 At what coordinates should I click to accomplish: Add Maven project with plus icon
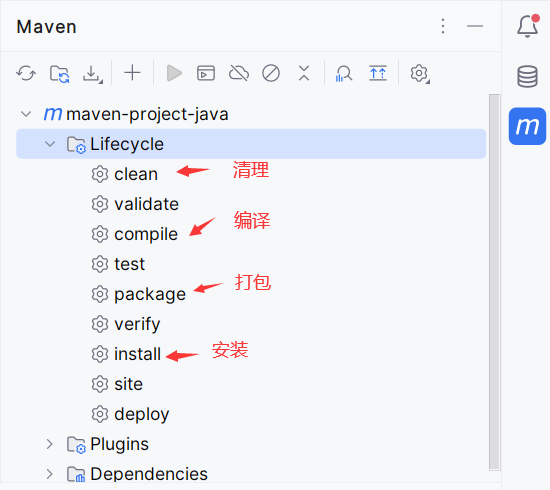click(x=133, y=73)
